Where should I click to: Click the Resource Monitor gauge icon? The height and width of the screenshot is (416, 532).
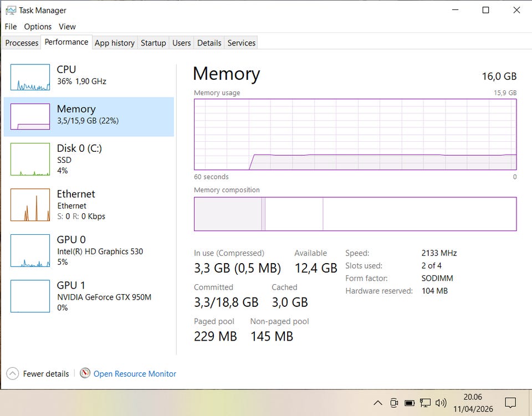(x=85, y=373)
